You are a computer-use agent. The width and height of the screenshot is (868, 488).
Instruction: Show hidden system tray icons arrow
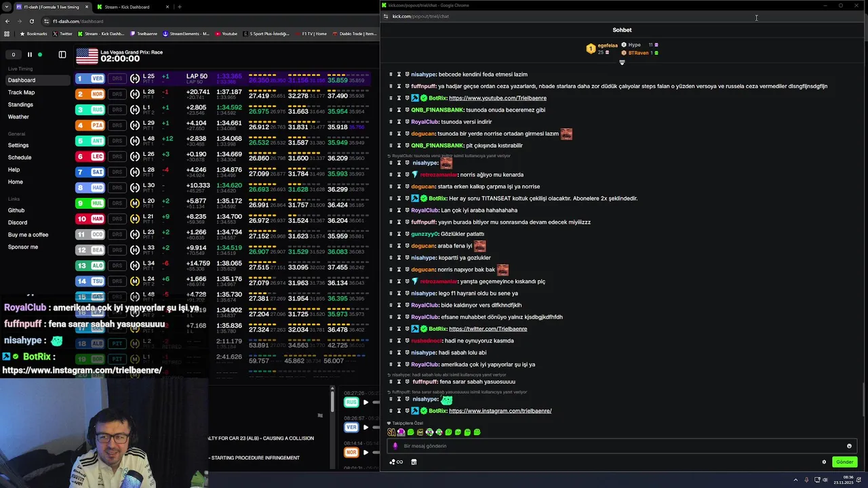[x=795, y=480]
